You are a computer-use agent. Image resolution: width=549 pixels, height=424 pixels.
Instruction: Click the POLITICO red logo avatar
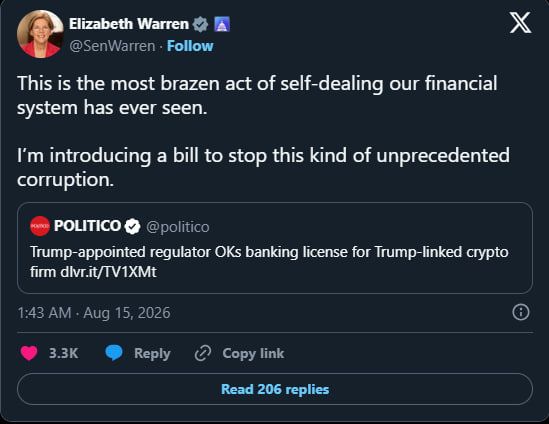point(40,226)
